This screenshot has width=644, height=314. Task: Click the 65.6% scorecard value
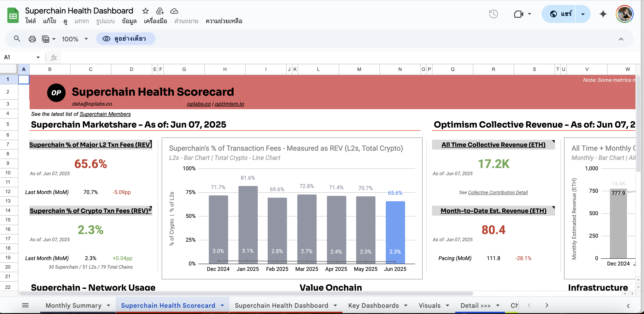(x=90, y=164)
